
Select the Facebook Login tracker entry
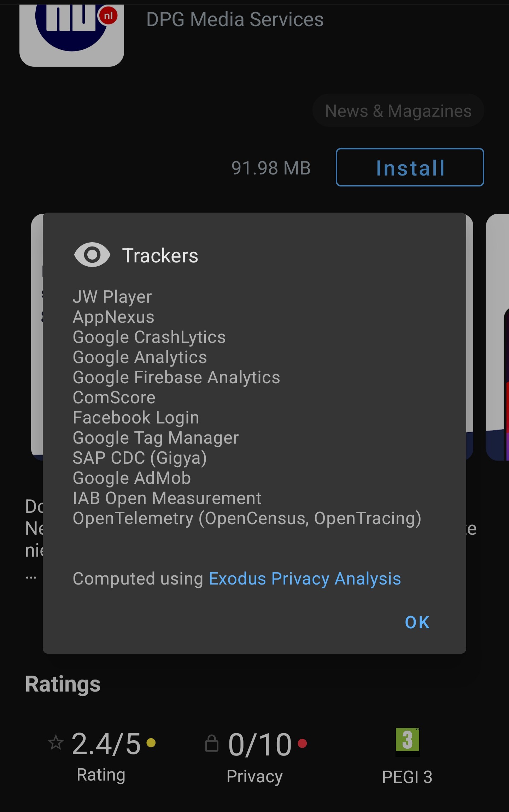point(136,417)
